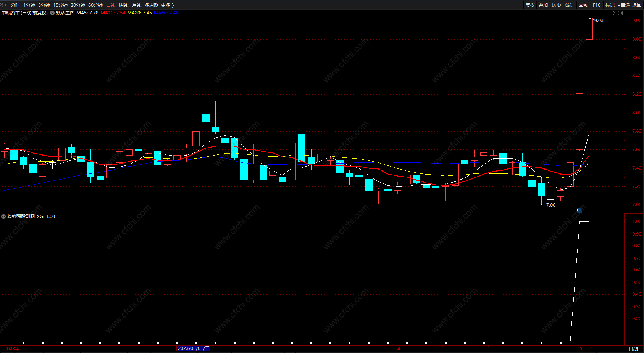
Task: Click the MA5: 7.78 indicator label
Action: tap(87, 13)
